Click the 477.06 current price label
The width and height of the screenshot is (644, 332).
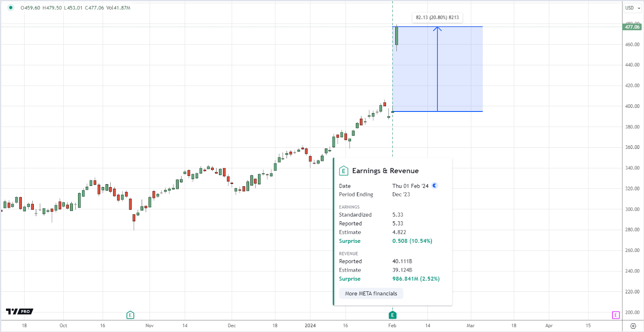(x=632, y=27)
